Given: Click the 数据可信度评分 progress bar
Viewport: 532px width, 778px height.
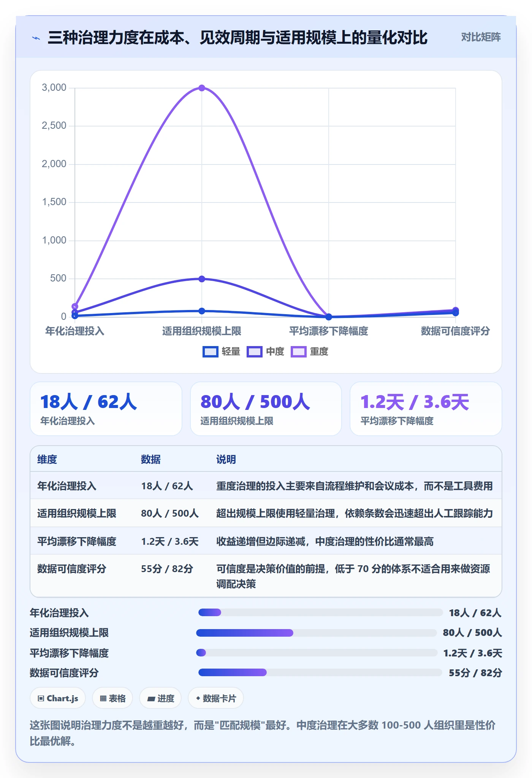Looking at the screenshot, I should 320,672.
